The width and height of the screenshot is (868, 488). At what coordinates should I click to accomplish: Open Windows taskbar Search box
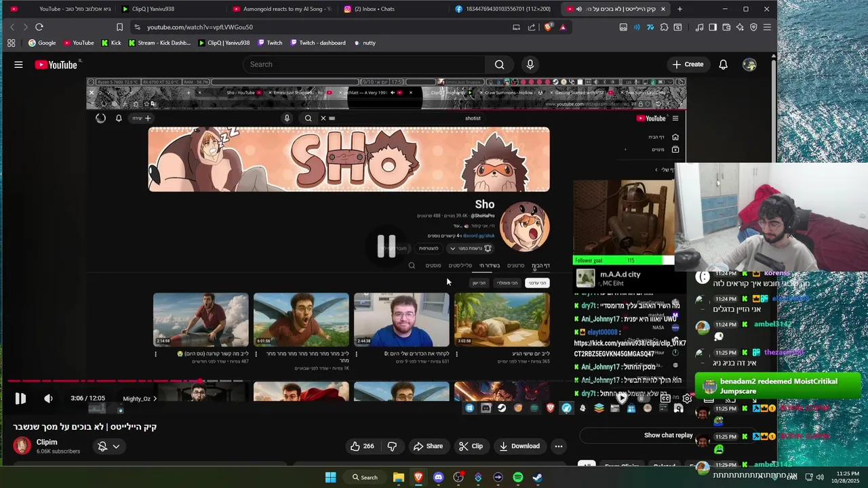point(365,477)
